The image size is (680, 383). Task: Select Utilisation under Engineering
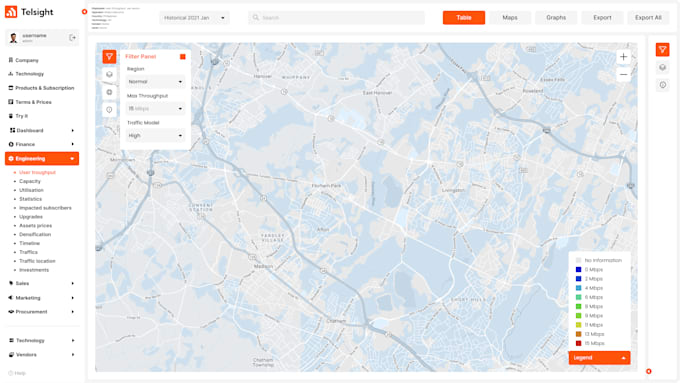(x=31, y=190)
